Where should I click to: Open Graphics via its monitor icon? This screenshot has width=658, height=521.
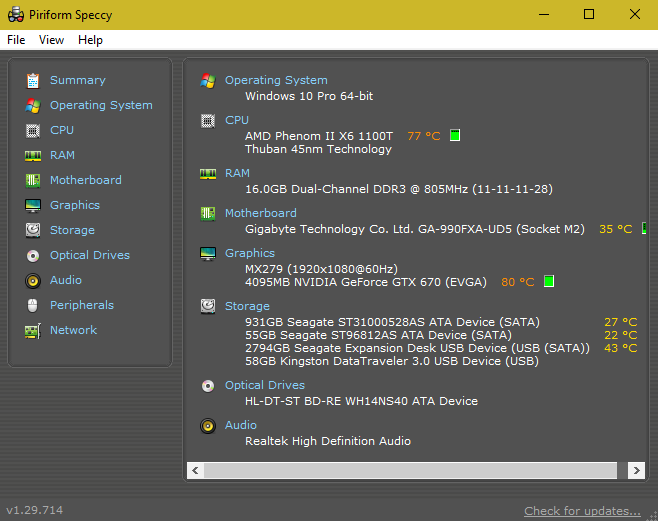[x=33, y=205]
